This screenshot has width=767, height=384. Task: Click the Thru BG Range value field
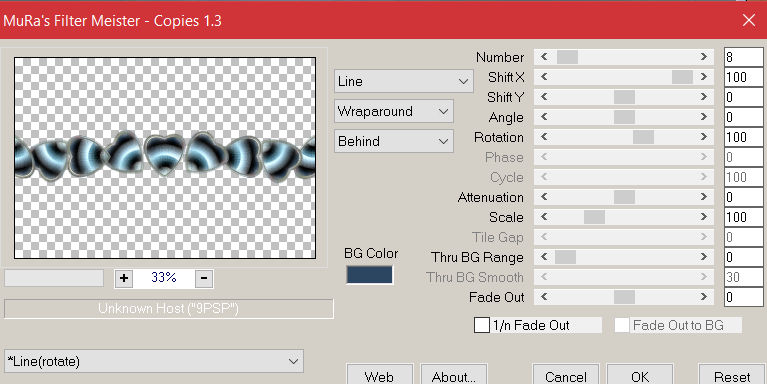(x=744, y=257)
